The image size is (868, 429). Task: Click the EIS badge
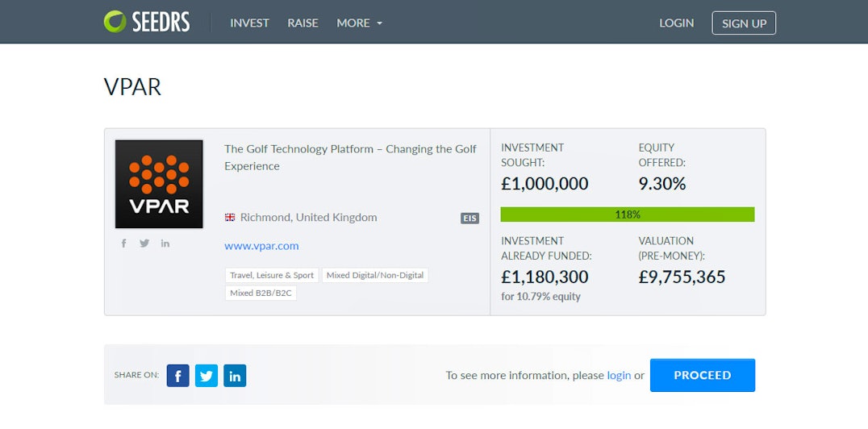click(469, 218)
